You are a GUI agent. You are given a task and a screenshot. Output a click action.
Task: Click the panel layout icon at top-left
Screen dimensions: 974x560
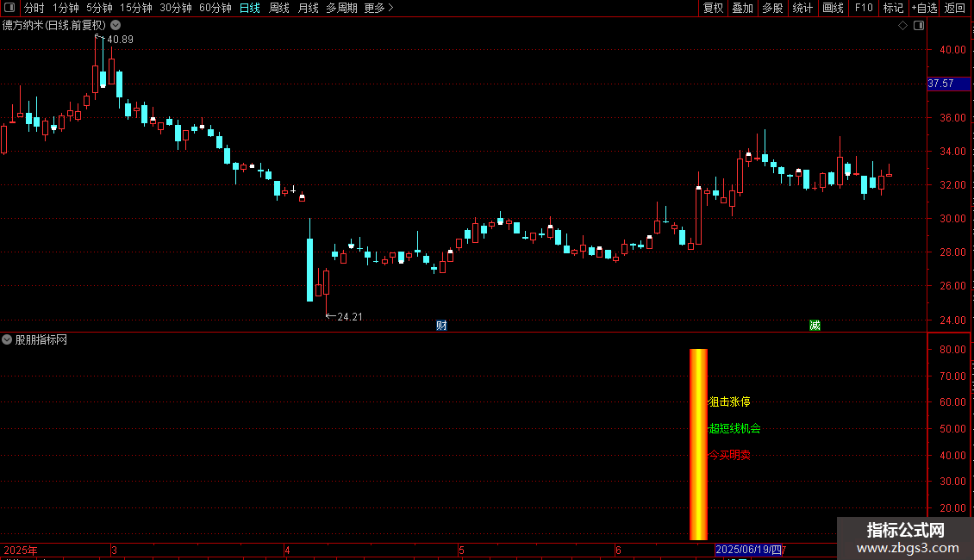tap(9, 8)
